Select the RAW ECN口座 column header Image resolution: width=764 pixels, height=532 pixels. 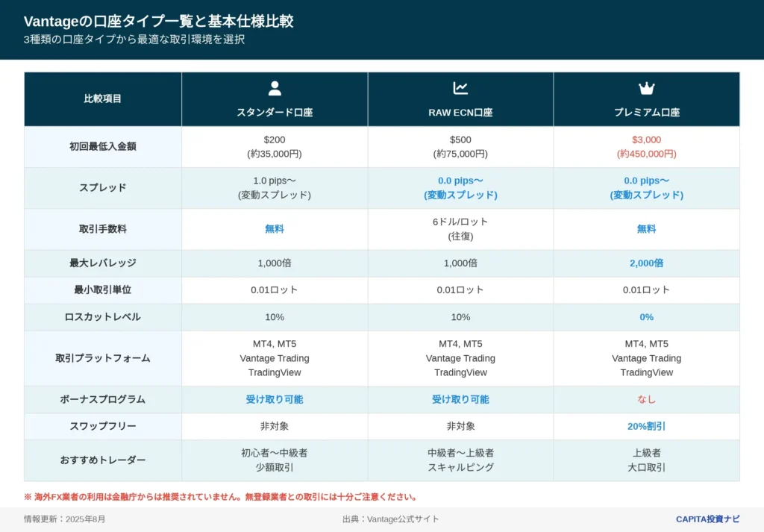(460, 99)
